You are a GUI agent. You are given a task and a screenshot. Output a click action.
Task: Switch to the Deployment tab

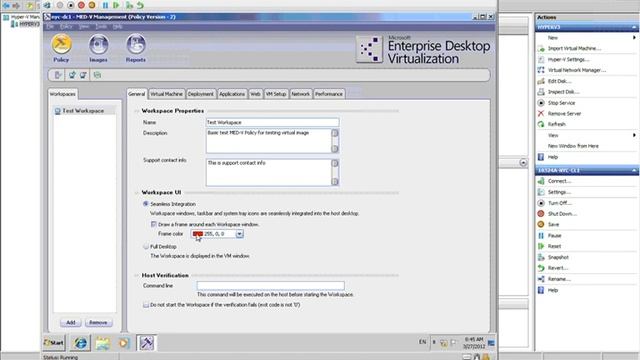pyautogui.click(x=201, y=94)
